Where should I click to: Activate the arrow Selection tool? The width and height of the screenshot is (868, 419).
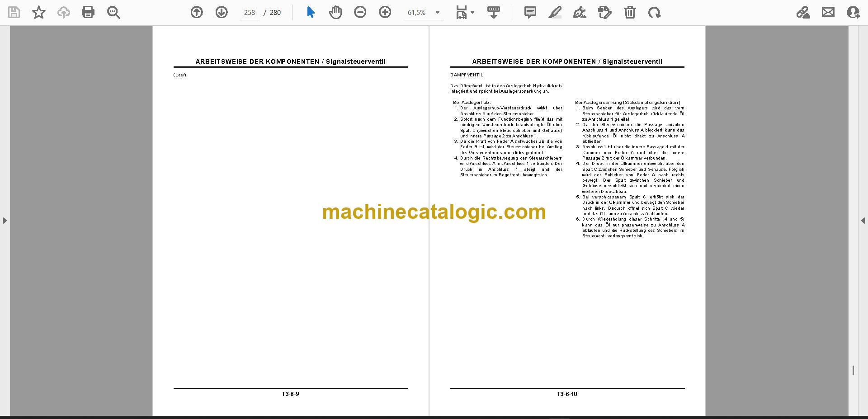pyautogui.click(x=311, y=12)
